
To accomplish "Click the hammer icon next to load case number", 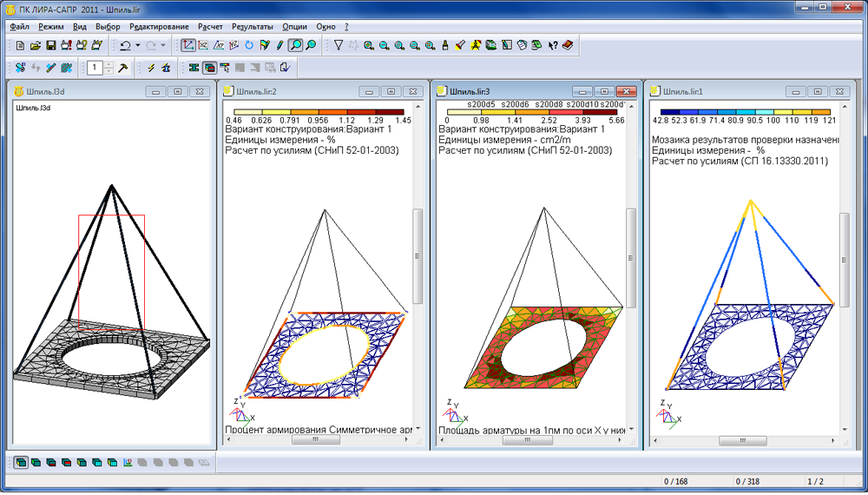I will pos(124,68).
